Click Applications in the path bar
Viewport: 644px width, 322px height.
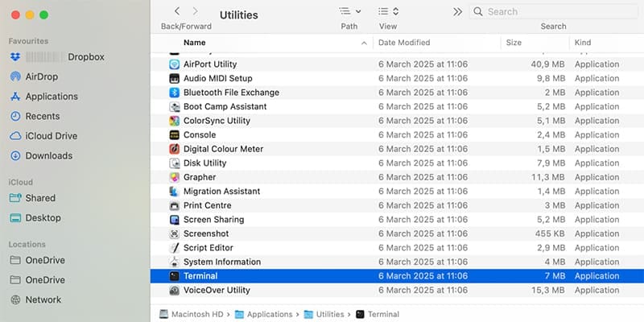pyautogui.click(x=264, y=315)
